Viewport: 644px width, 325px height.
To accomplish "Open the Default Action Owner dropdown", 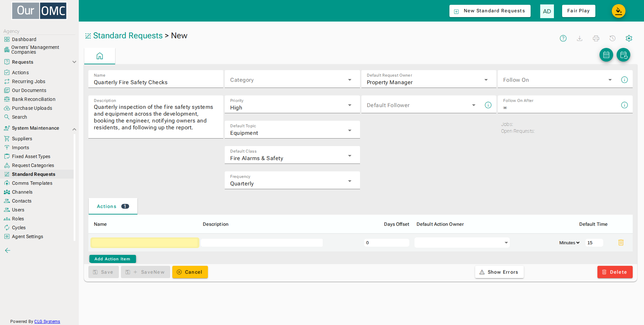I will [x=462, y=243].
